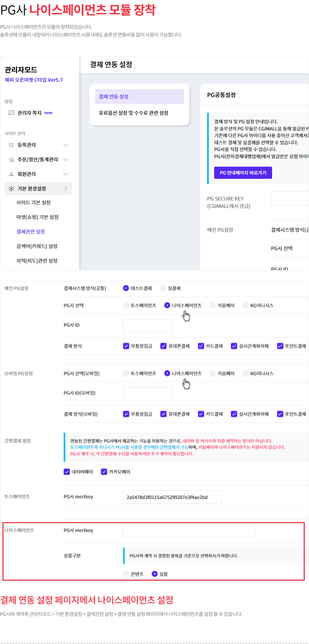The width and height of the screenshot is (309, 644).
Task: Click the 회원관리 person icon
Action: [x=11, y=174]
